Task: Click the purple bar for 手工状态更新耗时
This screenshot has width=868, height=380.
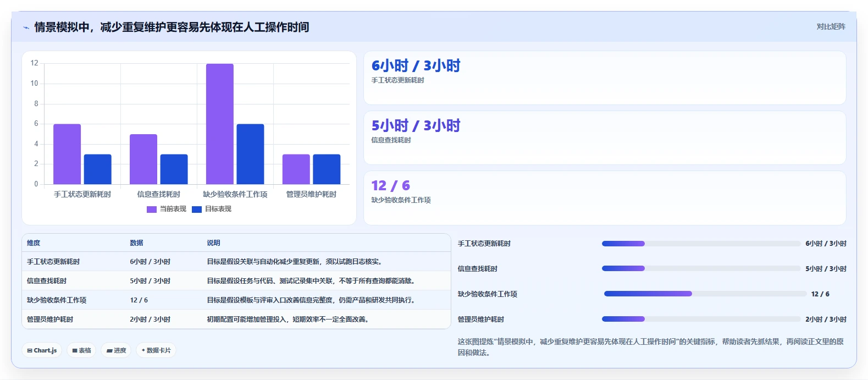Action: coord(67,154)
